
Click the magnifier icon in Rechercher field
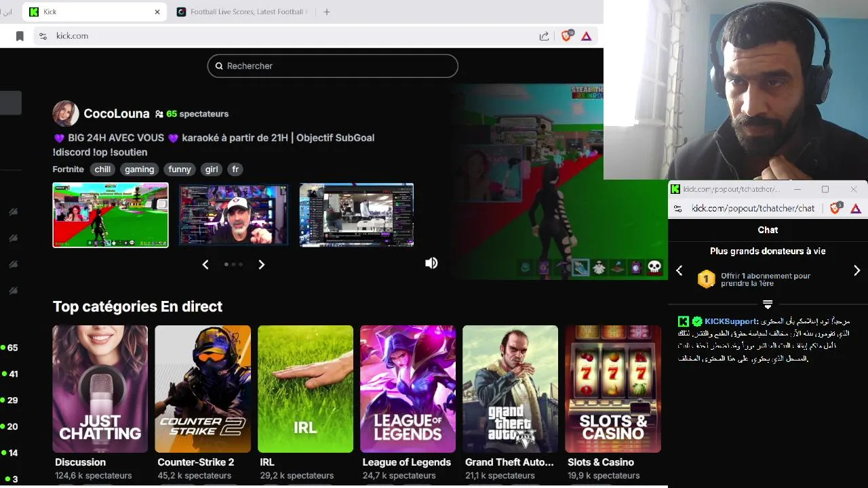point(219,66)
